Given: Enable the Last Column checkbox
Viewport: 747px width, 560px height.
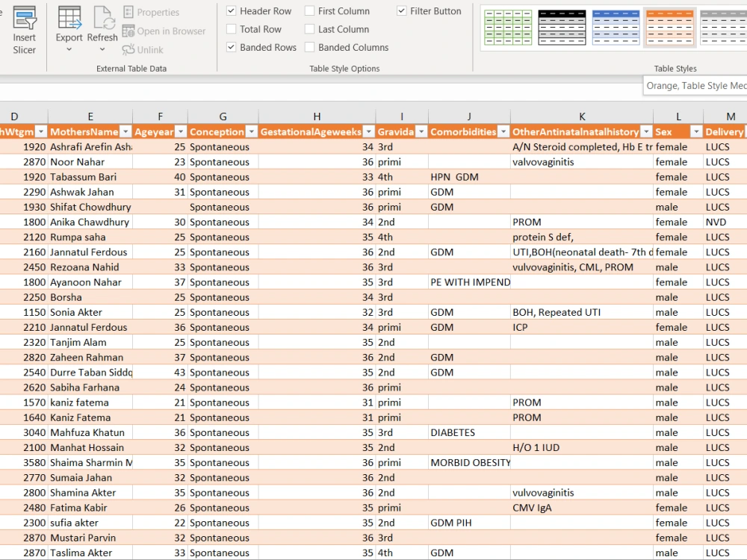Looking at the screenshot, I should tap(309, 29).
